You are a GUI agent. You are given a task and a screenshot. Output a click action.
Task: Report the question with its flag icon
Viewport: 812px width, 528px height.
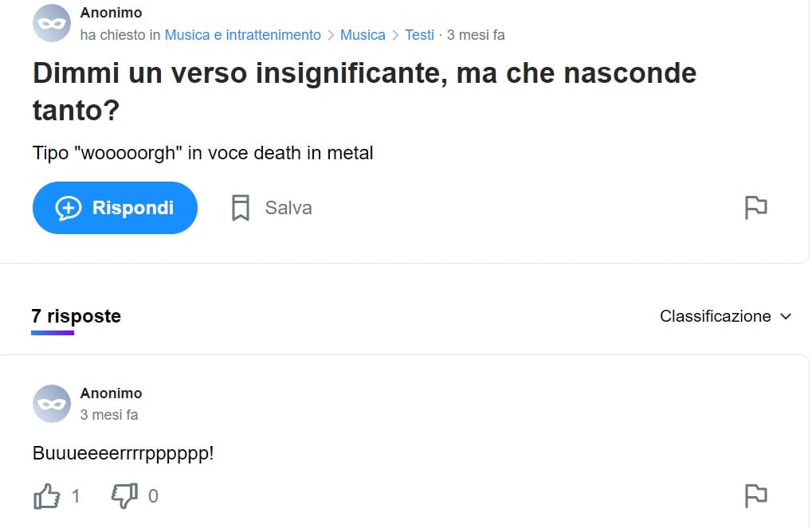click(755, 208)
